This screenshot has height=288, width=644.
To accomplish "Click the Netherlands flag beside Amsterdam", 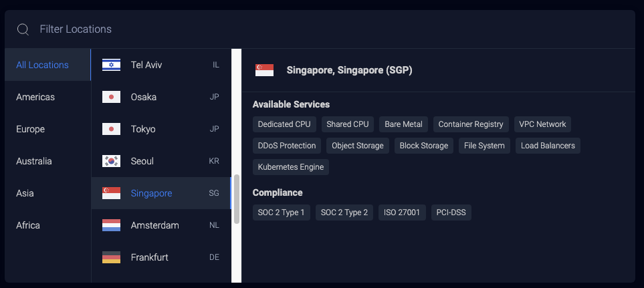I will click(x=111, y=225).
